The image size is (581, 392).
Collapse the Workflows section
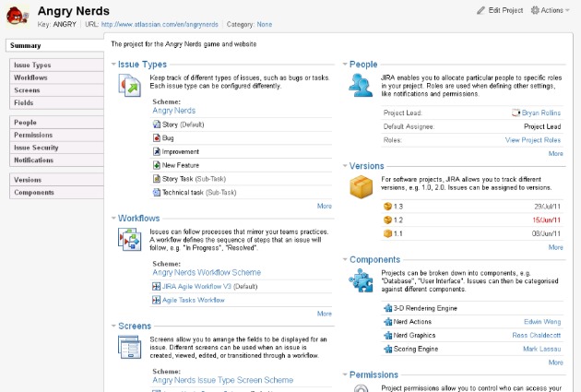point(113,218)
